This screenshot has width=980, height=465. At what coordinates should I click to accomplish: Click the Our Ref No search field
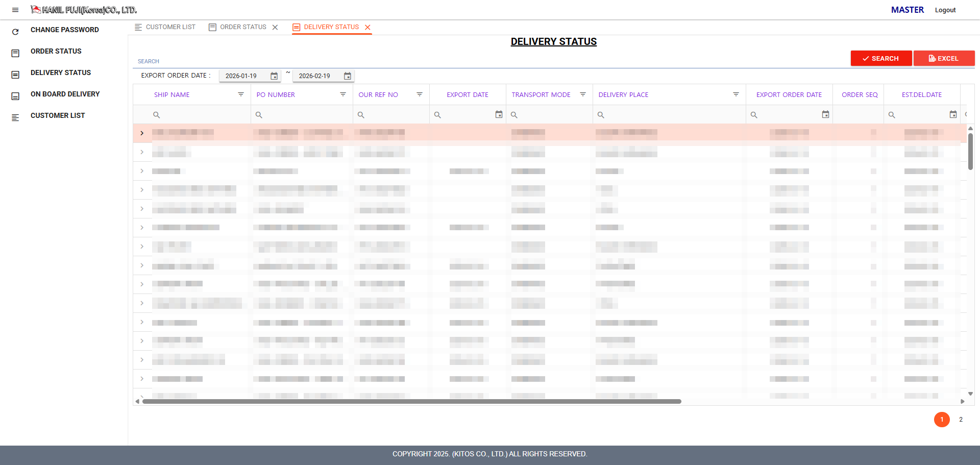[394, 115]
